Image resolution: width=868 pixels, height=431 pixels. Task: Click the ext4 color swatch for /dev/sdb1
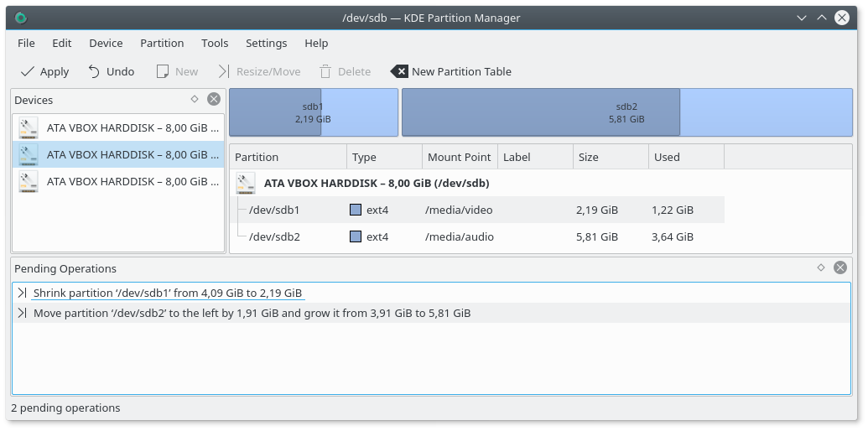coord(356,210)
